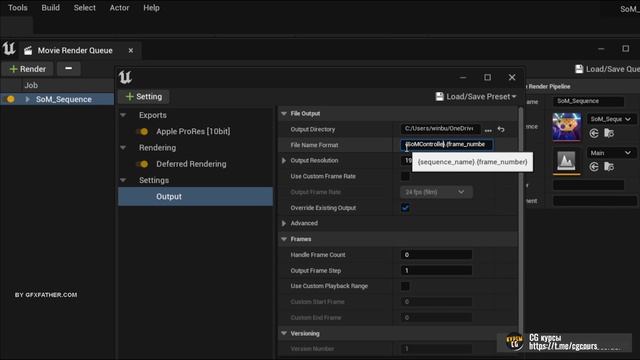Screen dimensions: 640x360
Task: Click the Load/Save Queue save disk icon
Action: (579, 69)
